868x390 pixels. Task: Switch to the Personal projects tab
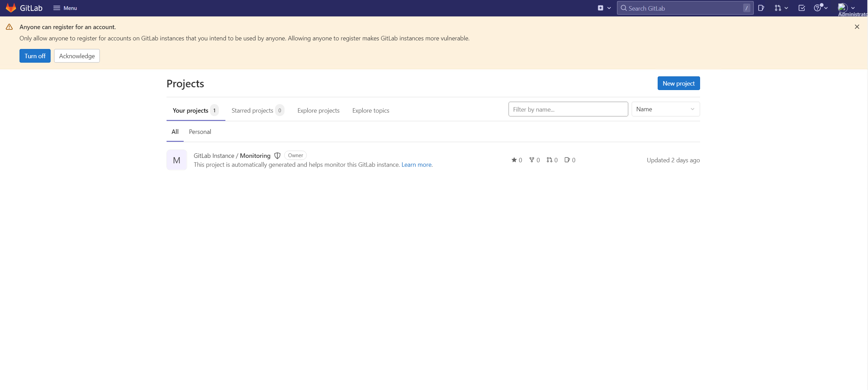[x=200, y=131]
